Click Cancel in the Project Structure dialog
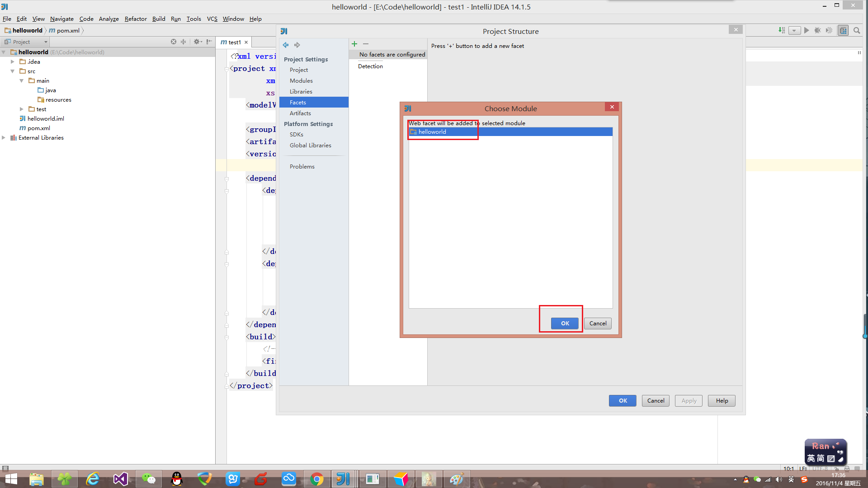This screenshot has height=488, width=868. coord(656,401)
